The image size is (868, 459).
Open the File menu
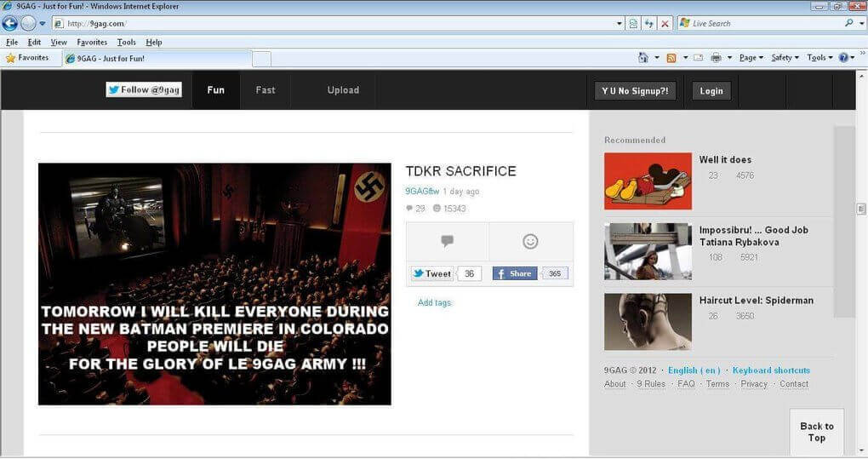click(x=12, y=42)
